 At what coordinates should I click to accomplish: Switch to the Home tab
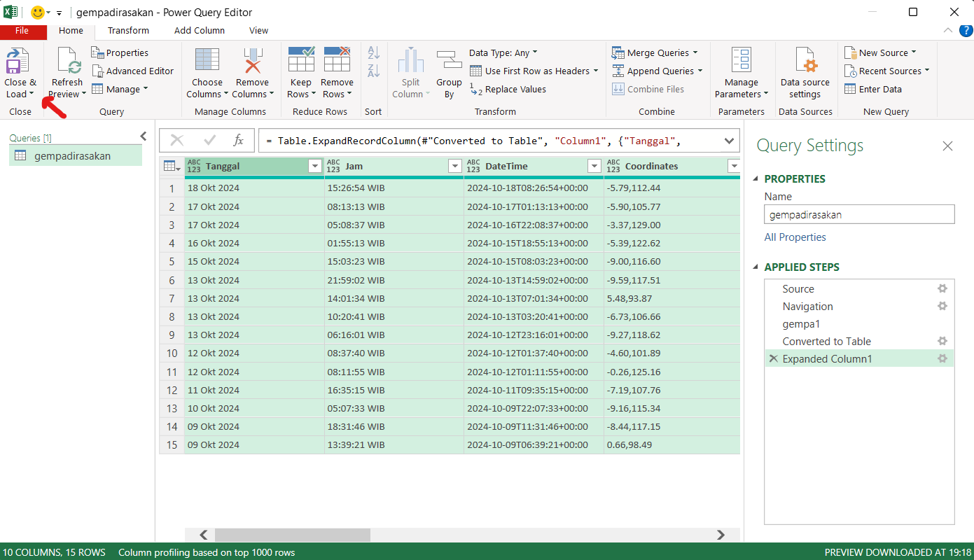[x=71, y=30]
